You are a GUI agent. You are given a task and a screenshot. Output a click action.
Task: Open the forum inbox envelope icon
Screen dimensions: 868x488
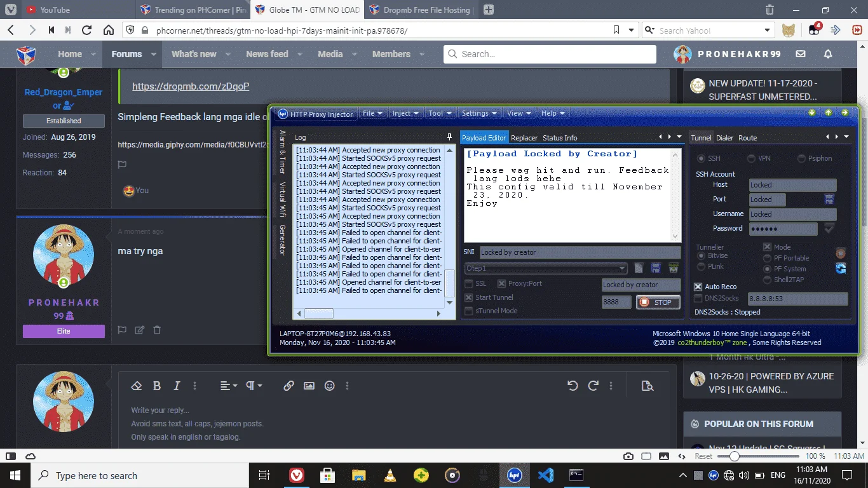[x=801, y=54]
